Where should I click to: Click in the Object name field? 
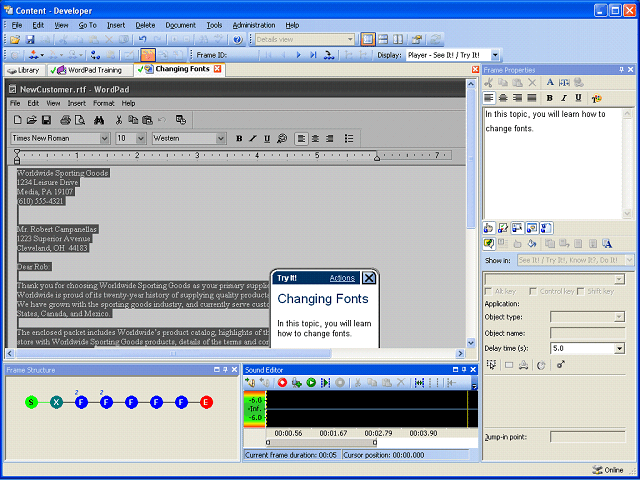click(587, 333)
